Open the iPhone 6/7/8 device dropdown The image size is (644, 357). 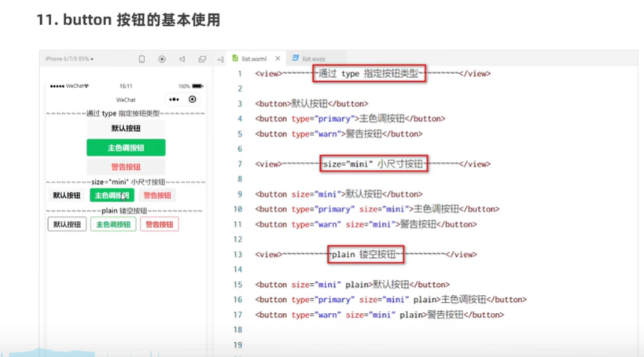pos(69,59)
